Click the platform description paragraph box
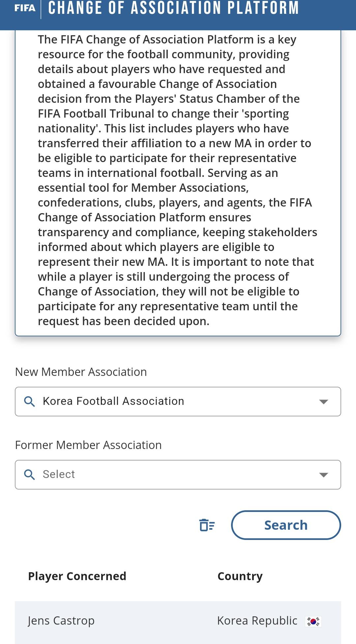Screen dimensions: 356x644 [x=178, y=181]
